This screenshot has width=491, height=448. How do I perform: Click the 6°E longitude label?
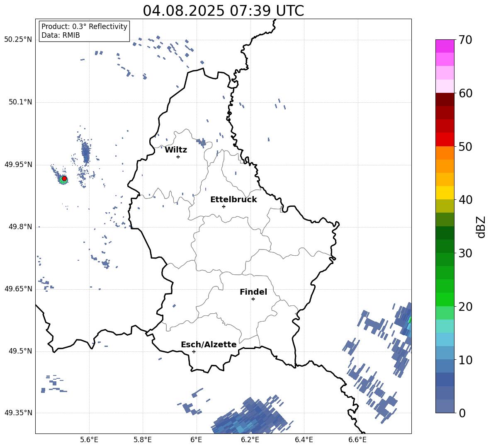tap(196, 440)
